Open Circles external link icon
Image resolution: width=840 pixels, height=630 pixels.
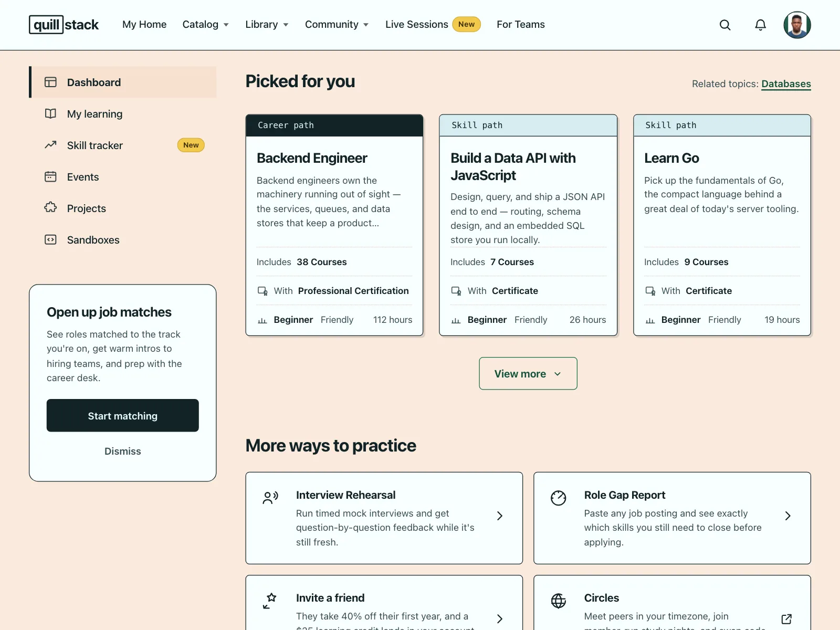coord(786,619)
